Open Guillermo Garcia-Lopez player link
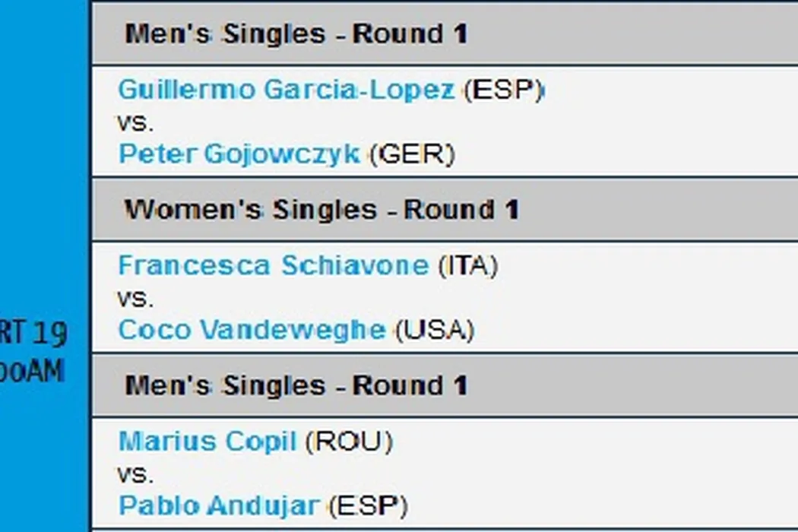Image resolution: width=798 pixels, height=532 pixels. (x=287, y=90)
